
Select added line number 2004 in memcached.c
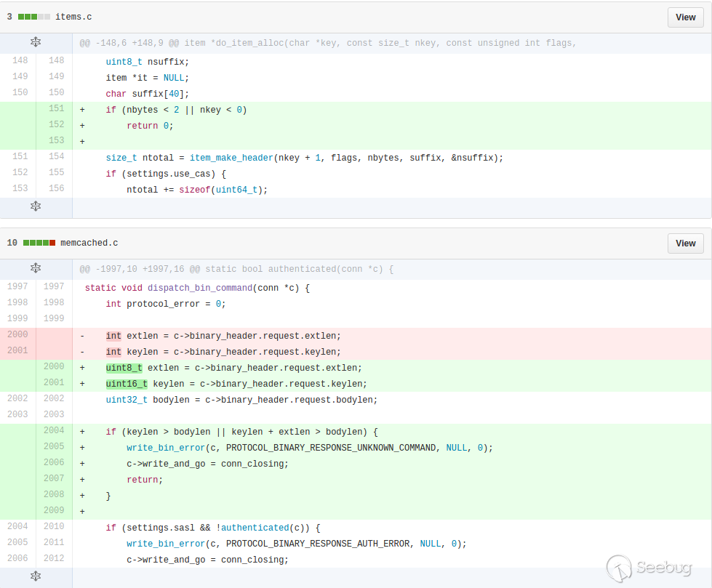(x=54, y=430)
